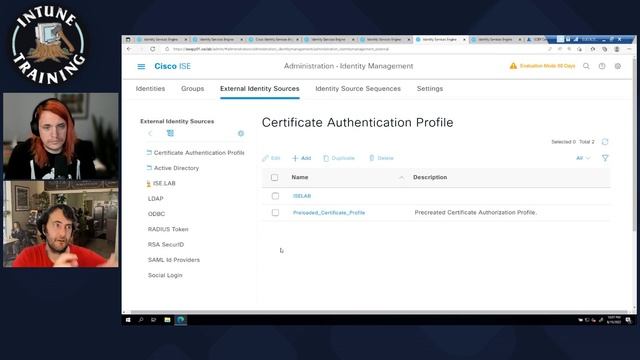The image size is (640, 360).
Task: Refresh the Certificate Authentication Profile table
Action: 605,142
